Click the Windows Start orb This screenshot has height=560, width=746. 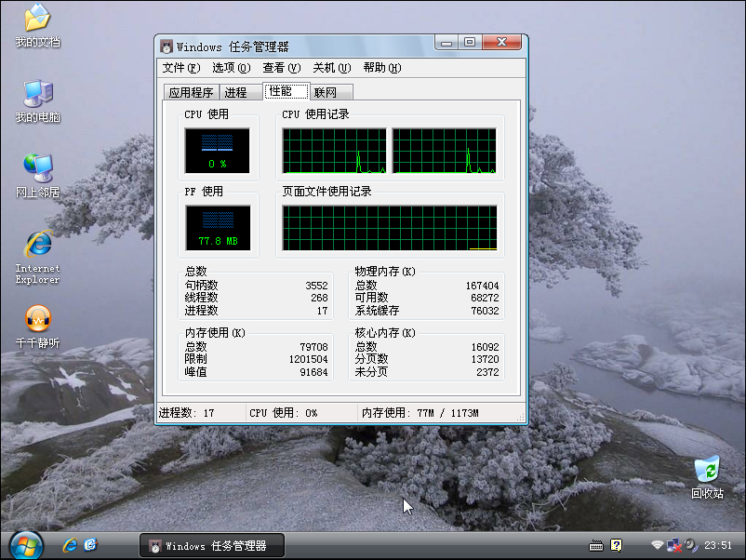[x=26, y=545]
